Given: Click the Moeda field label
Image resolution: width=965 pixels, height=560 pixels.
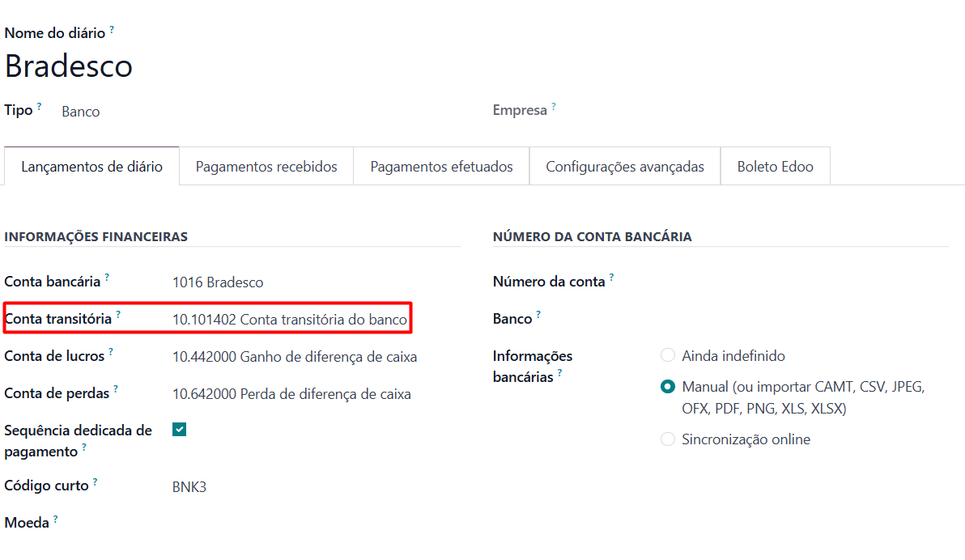Looking at the screenshot, I should tap(27, 523).
